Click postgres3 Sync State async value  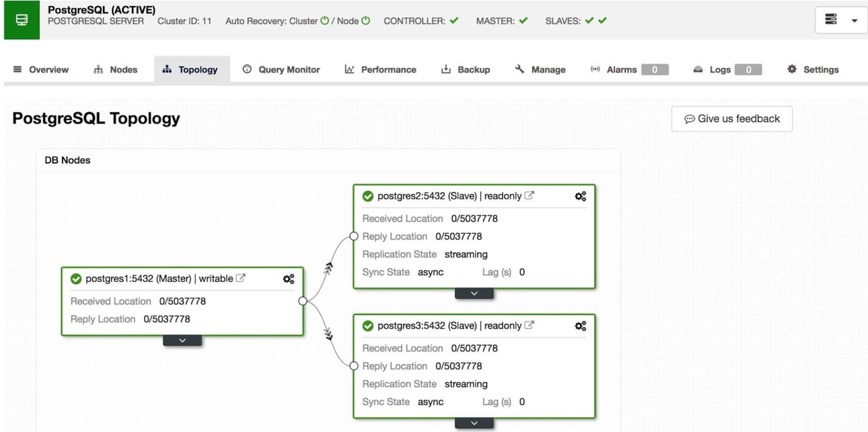(x=430, y=402)
